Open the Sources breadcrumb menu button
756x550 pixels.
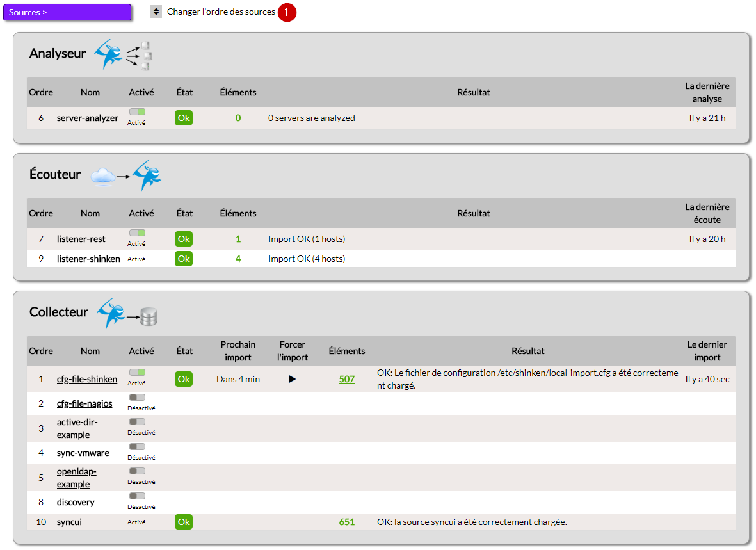pyautogui.click(x=67, y=12)
